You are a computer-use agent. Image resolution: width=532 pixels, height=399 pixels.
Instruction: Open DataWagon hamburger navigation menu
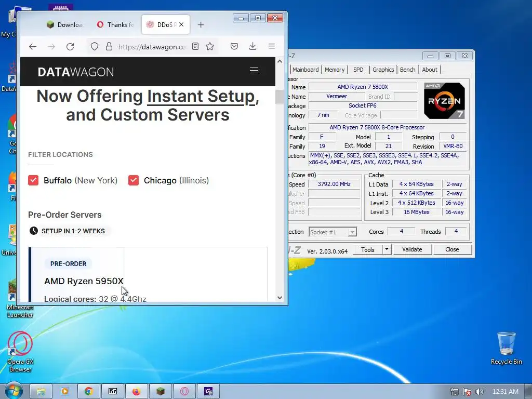point(254,70)
